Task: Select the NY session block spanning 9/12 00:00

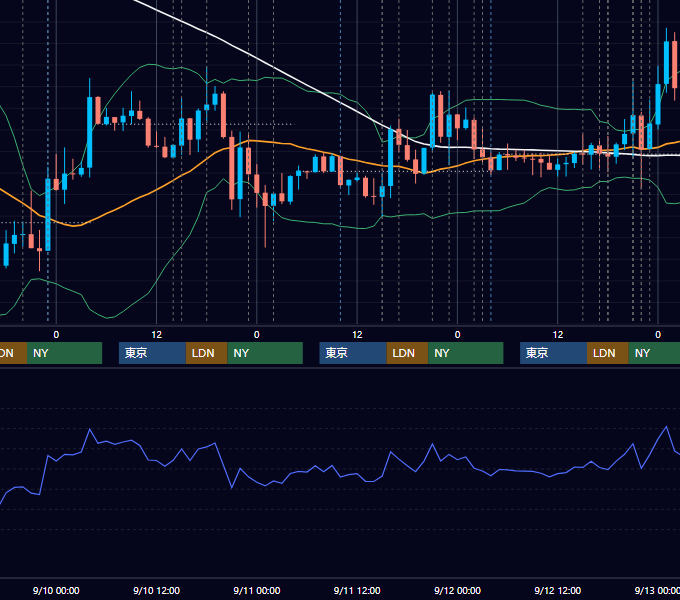Action: (466, 353)
